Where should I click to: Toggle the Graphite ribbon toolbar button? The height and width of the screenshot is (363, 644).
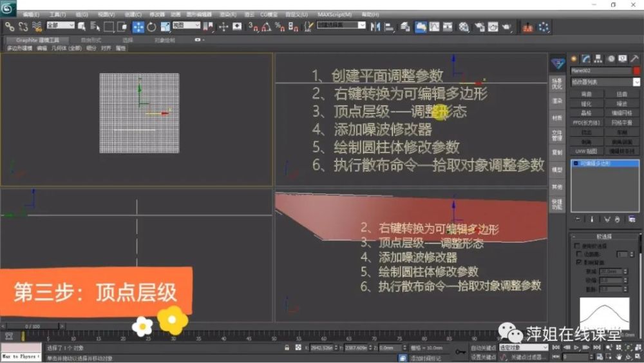pyautogui.click(x=421, y=27)
